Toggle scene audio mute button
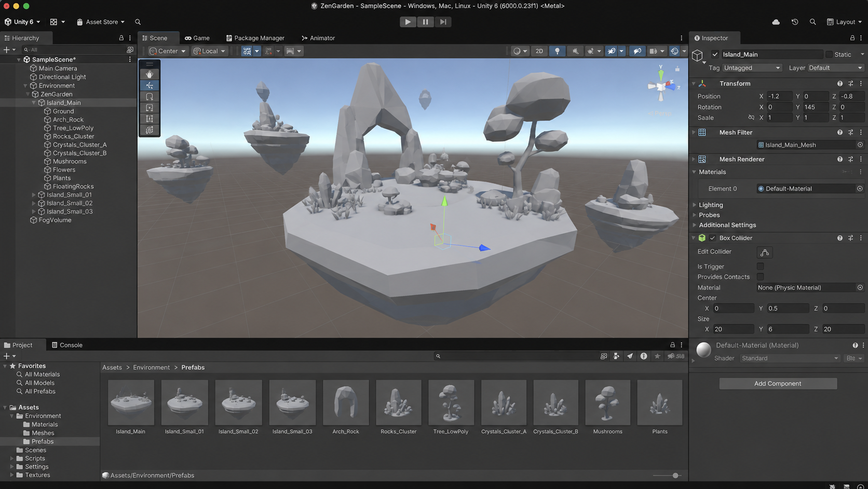The height and width of the screenshot is (489, 868). click(x=575, y=51)
